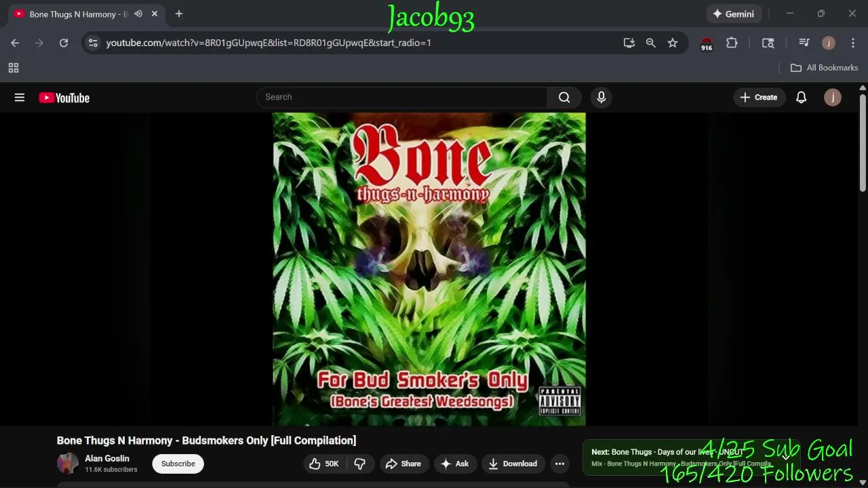Image resolution: width=868 pixels, height=488 pixels.
Task: Launch Gemini in the browser title bar
Action: 733,14
